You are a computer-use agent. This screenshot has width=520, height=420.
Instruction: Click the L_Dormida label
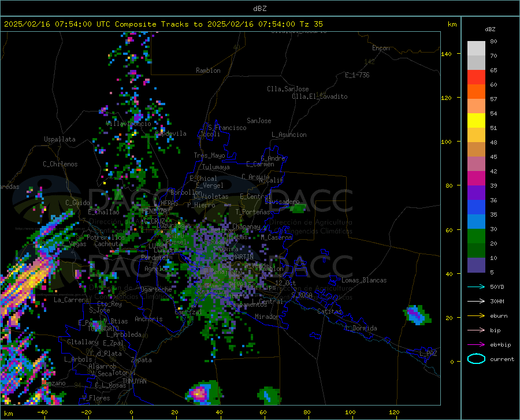pos(361,328)
